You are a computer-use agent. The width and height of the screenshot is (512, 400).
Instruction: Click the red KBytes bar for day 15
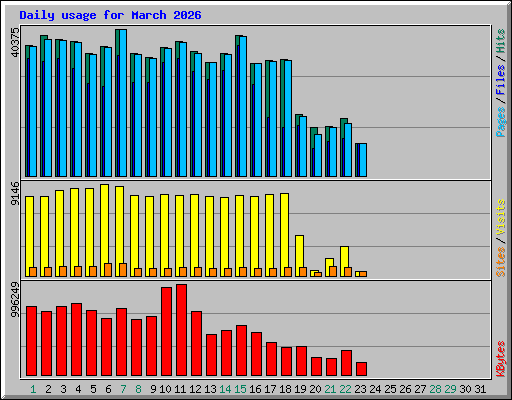tap(241, 351)
